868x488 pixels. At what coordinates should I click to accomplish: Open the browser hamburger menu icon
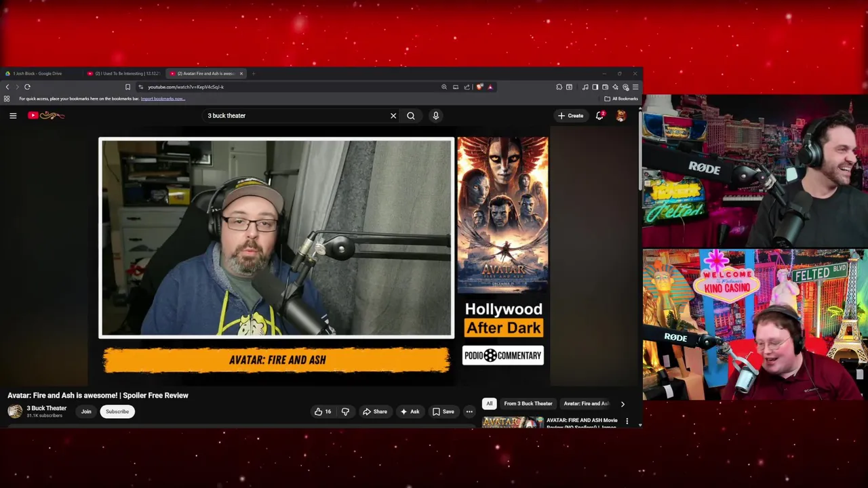pos(635,87)
